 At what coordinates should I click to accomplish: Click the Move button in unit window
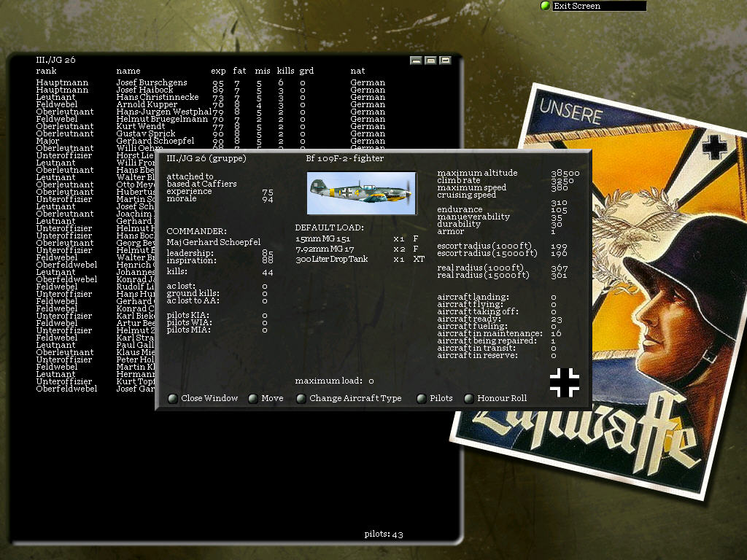click(266, 398)
